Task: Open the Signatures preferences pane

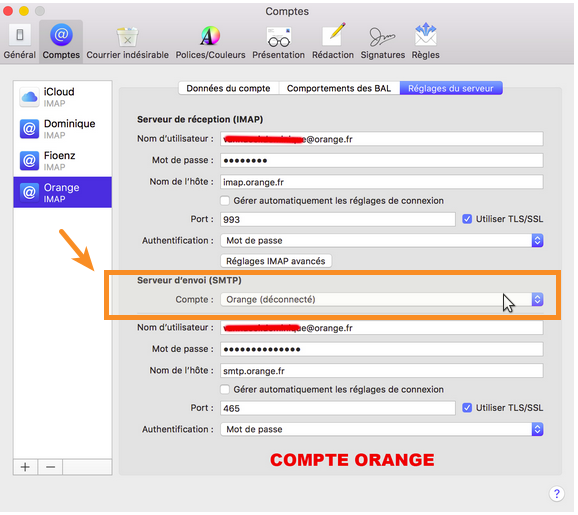Action: click(x=383, y=43)
